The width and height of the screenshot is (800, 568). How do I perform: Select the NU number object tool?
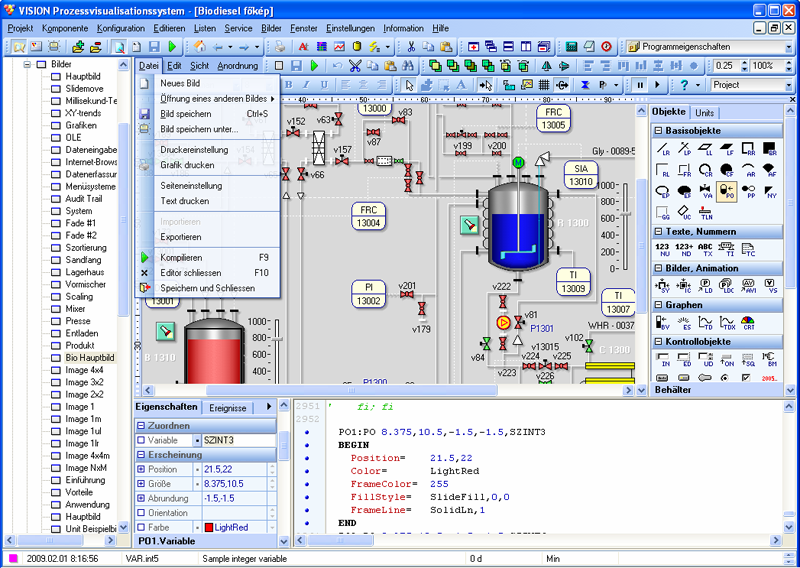click(x=662, y=249)
